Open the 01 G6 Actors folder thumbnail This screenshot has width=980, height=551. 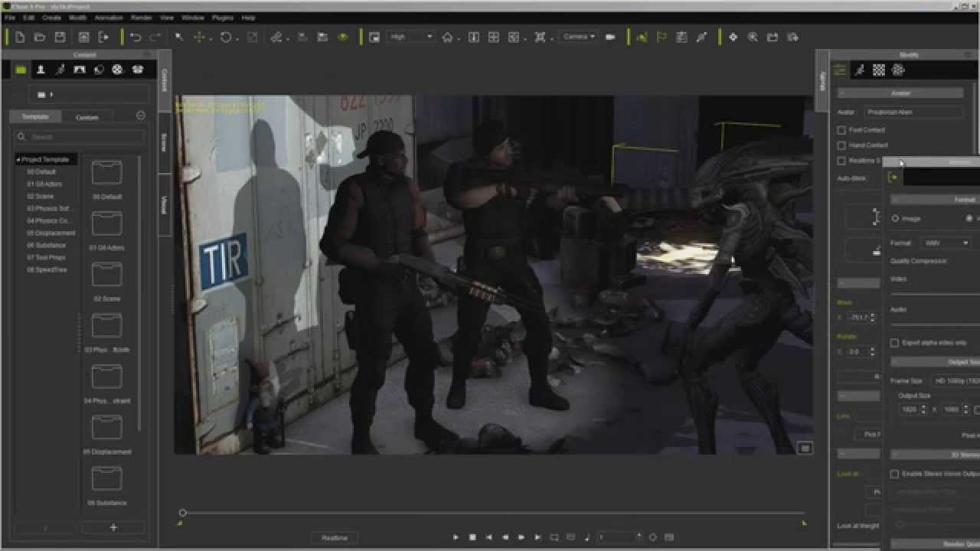click(107, 223)
